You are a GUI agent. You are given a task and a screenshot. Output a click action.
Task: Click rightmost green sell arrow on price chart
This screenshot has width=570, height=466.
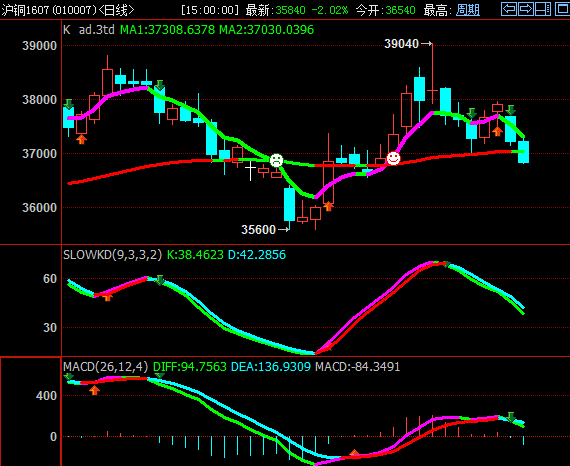(511, 110)
